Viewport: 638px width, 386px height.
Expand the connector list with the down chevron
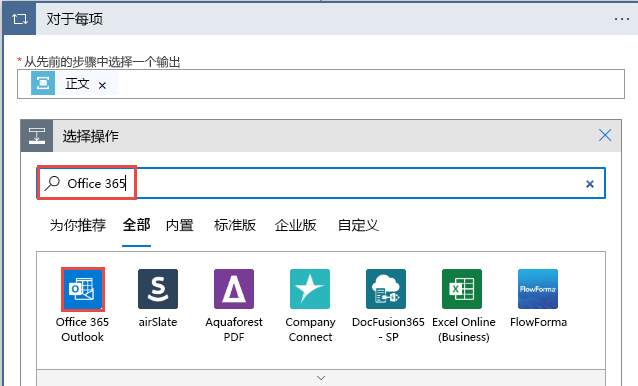click(x=321, y=378)
